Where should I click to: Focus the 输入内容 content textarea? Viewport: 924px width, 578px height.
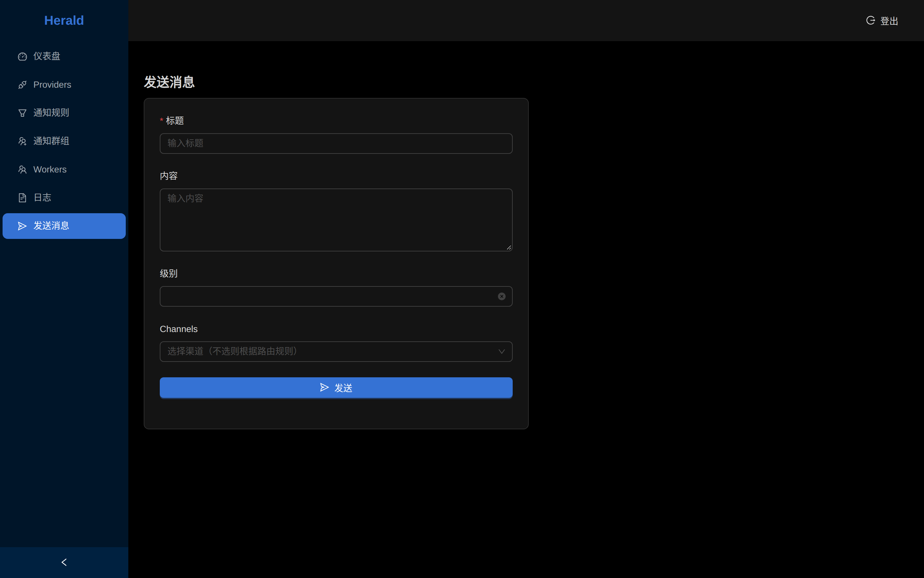coord(336,220)
